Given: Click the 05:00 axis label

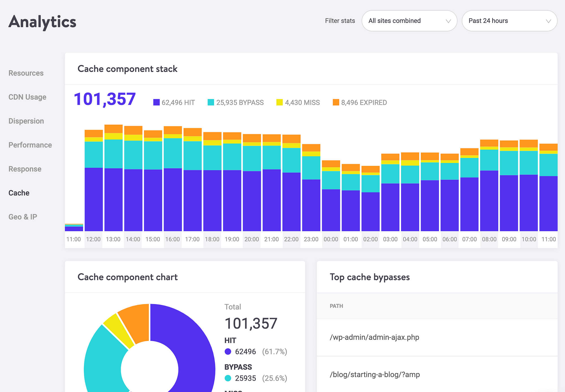Looking at the screenshot, I should (430, 239).
